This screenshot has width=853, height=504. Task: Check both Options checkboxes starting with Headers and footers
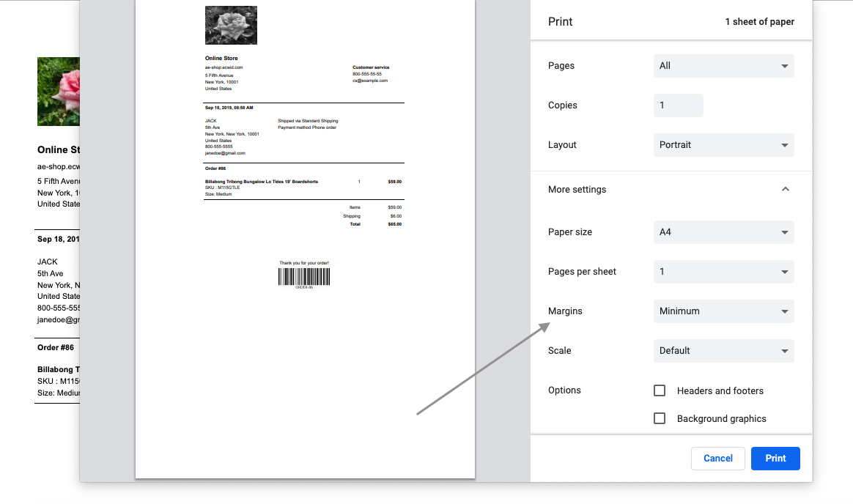[x=660, y=390]
